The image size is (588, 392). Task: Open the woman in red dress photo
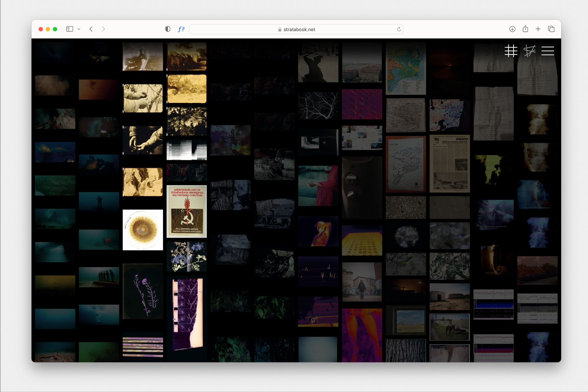pos(318,186)
